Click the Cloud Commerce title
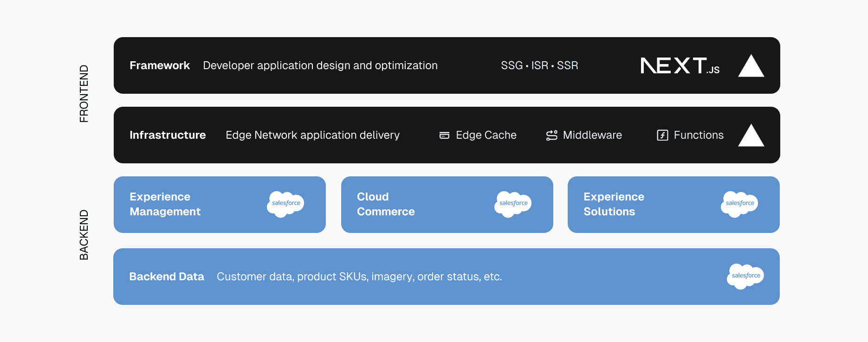 click(386, 204)
